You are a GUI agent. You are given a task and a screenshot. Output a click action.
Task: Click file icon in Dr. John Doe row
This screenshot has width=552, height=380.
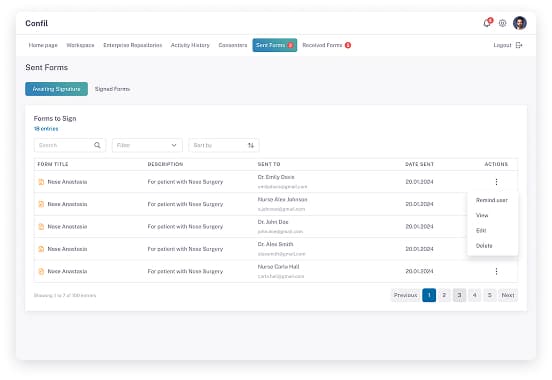click(x=41, y=226)
